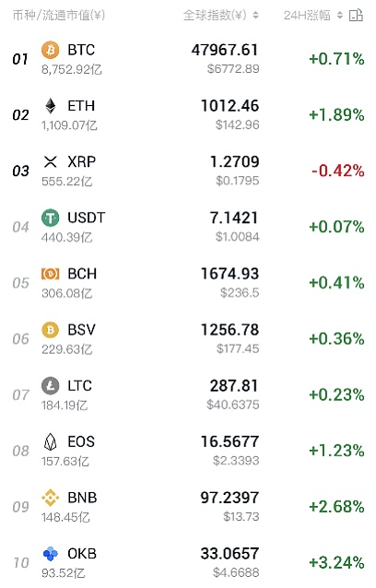Click the 全球指数(¥) column header text
Screen dimensions: 376x588
click(x=215, y=16)
